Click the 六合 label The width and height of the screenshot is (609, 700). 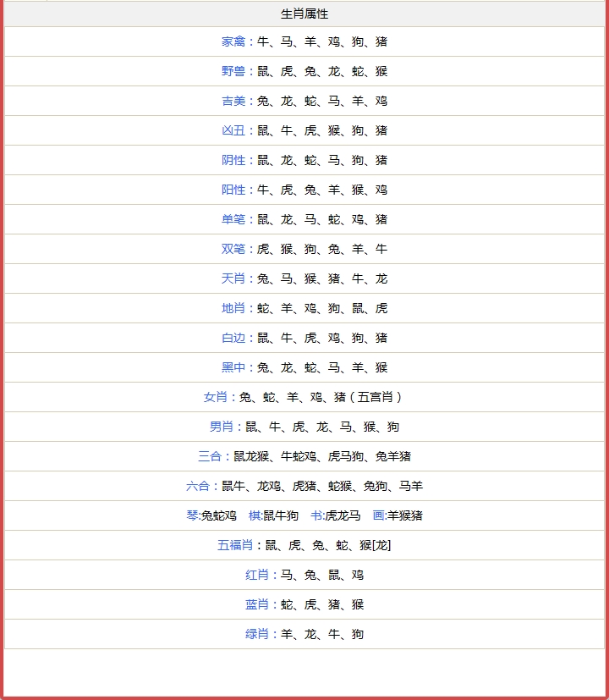click(x=198, y=486)
